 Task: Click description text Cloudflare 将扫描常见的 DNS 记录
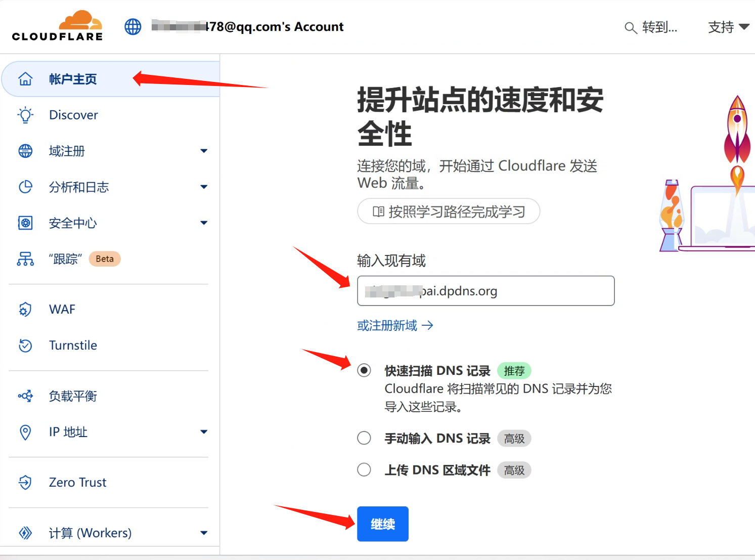tap(498, 398)
